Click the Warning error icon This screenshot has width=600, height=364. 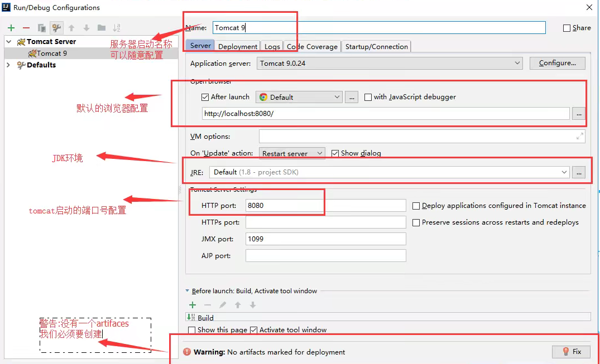[187, 352]
